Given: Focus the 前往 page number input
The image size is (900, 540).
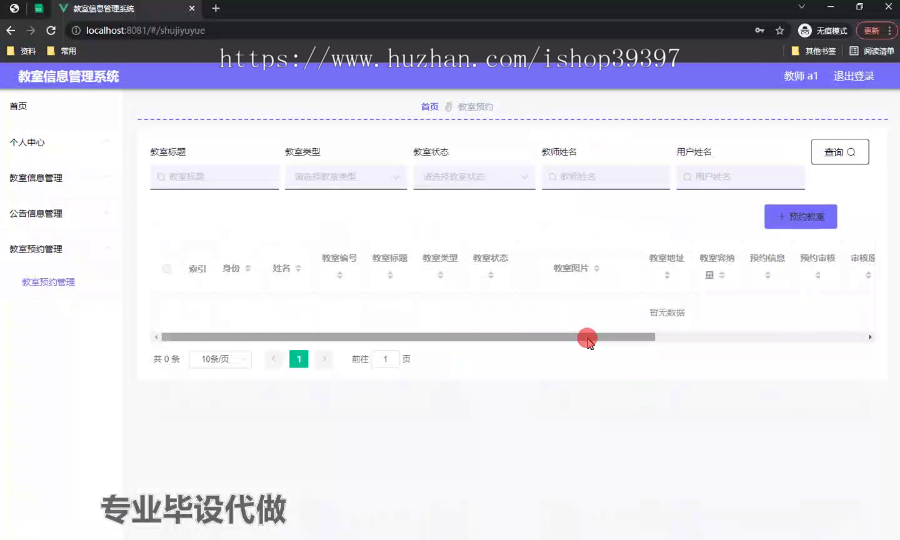Looking at the screenshot, I should (386, 359).
